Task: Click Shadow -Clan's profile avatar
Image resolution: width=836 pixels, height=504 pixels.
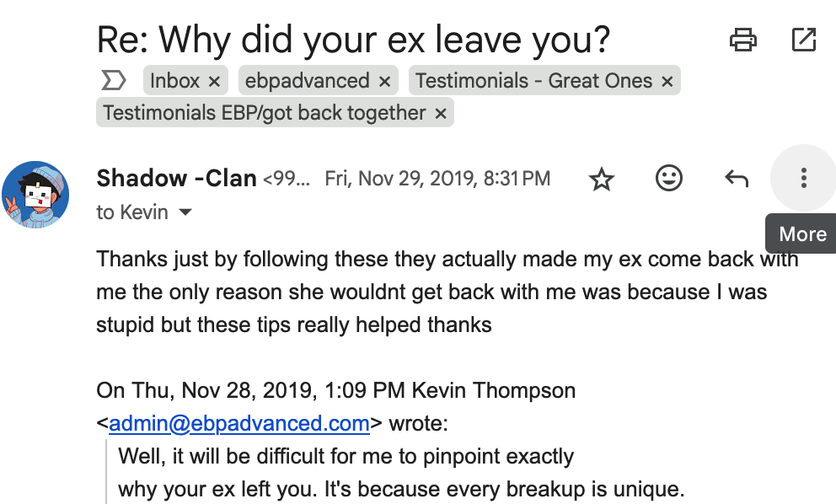Action: [x=35, y=195]
